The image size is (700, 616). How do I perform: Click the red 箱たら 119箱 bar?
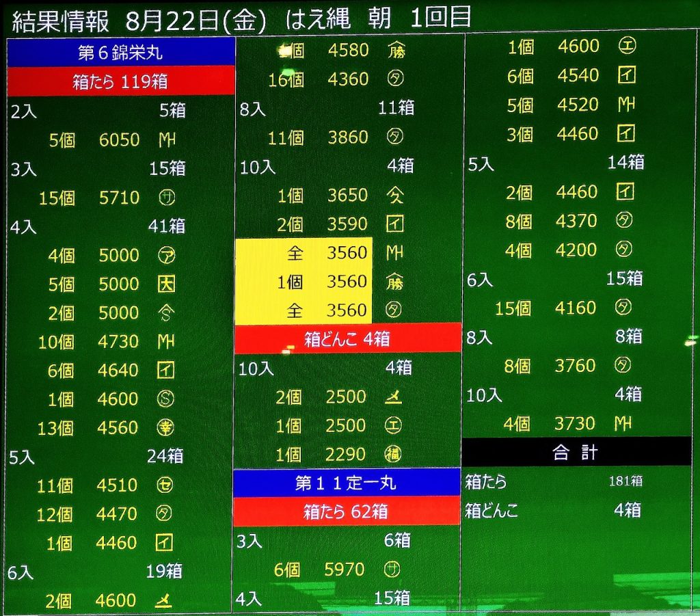[120, 81]
